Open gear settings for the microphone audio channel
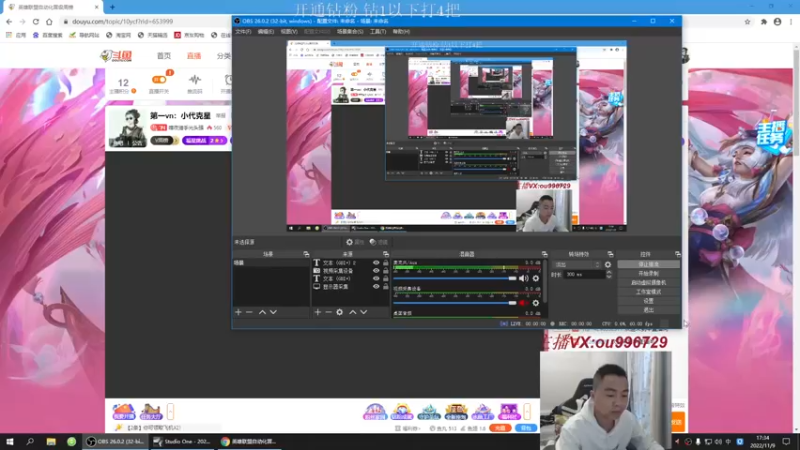The image size is (800, 450). 536,279
